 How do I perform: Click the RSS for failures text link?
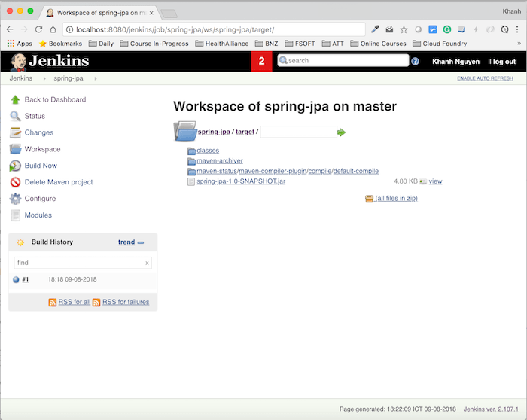[x=126, y=302]
